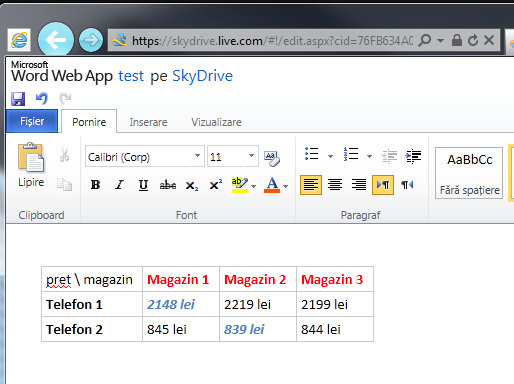The height and width of the screenshot is (384, 514).
Task: Insert a bulleted list
Action: point(312,155)
